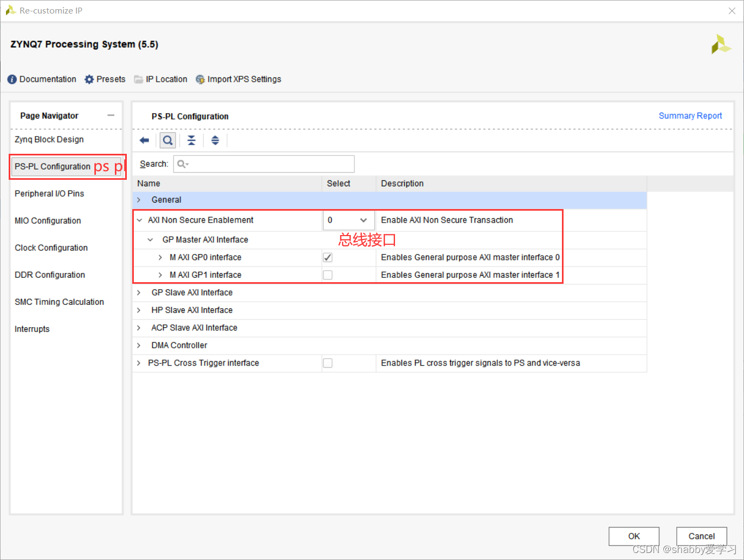Click 'Enable AXI Non Secure Transaction' description
Image resolution: width=744 pixels, height=560 pixels.
coord(447,220)
